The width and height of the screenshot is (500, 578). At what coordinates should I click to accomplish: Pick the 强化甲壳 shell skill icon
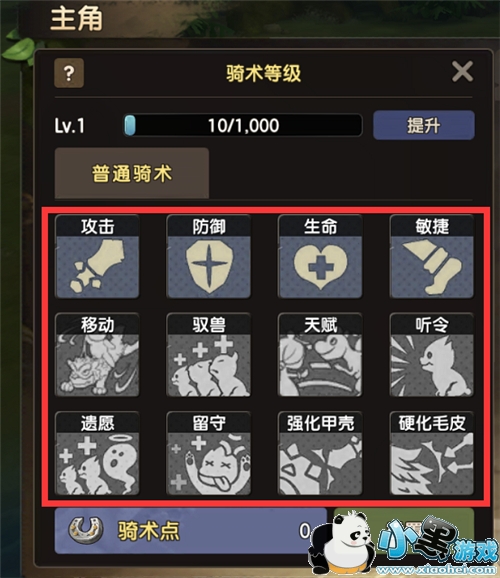[320, 453]
